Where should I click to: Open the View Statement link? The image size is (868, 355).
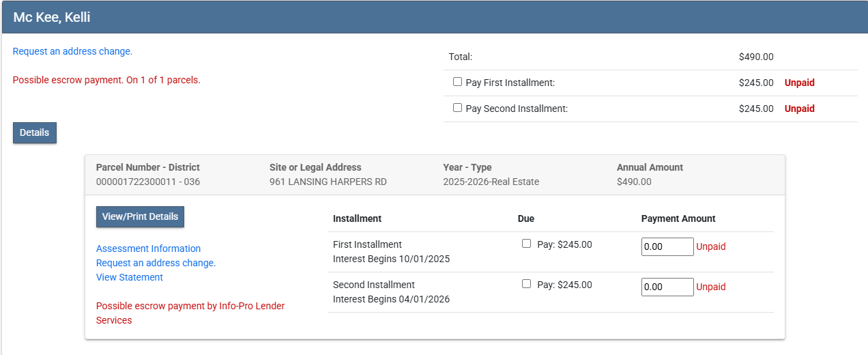(130, 277)
